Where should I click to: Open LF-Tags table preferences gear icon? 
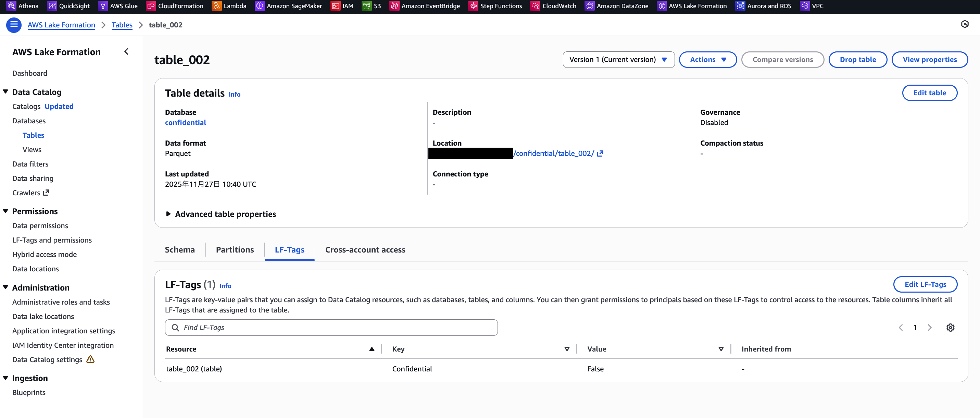pos(950,328)
